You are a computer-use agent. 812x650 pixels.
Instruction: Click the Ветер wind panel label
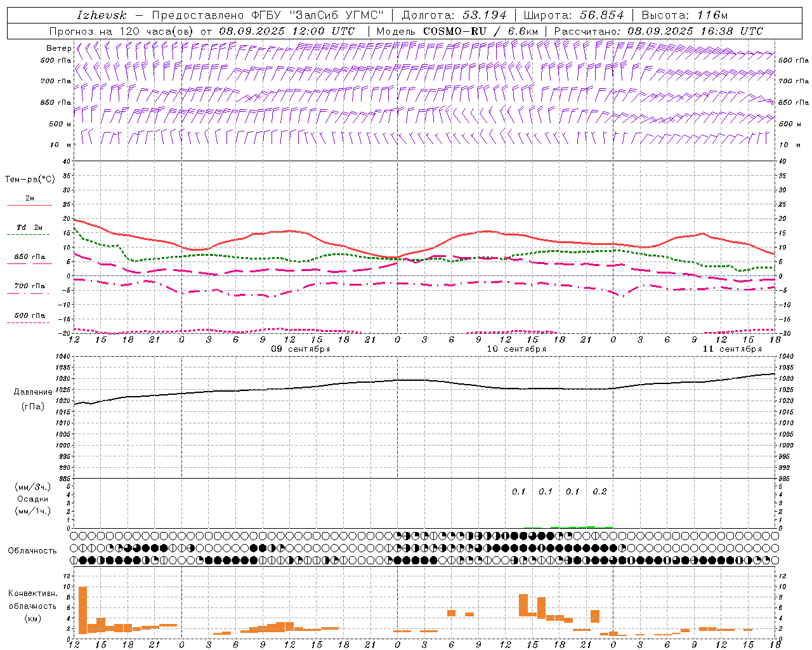(x=58, y=48)
